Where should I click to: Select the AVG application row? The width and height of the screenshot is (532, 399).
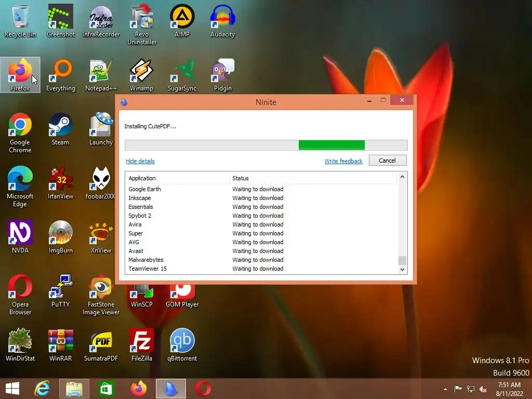(x=261, y=242)
